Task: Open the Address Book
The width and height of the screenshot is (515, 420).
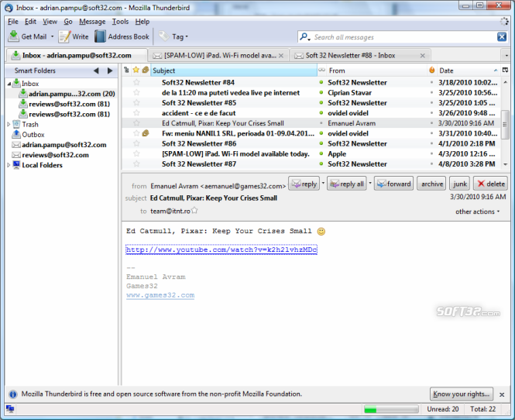Action: coord(100,36)
